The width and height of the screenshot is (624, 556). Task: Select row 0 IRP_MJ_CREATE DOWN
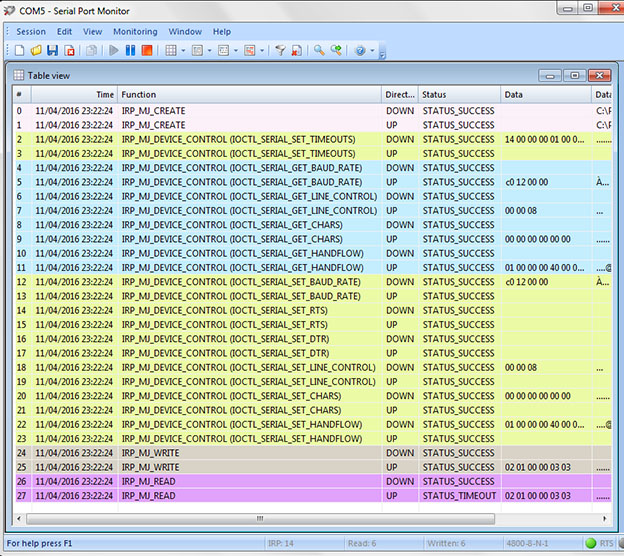pyautogui.click(x=312, y=111)
